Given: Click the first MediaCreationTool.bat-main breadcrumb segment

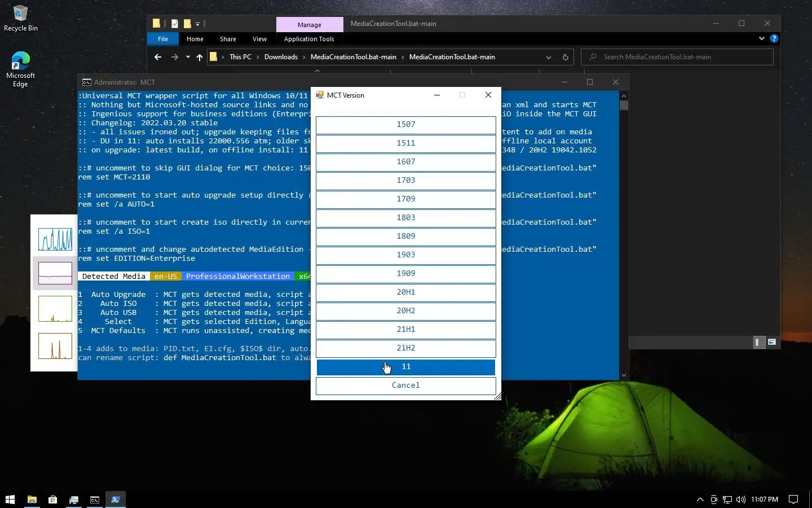Looking at the screenshot, I should (x=354, y=57).
